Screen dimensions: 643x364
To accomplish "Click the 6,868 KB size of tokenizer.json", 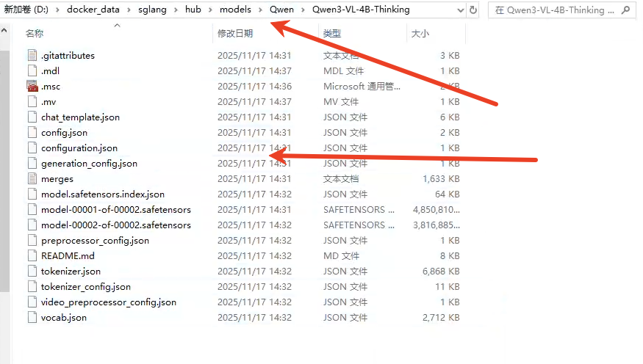I will click(x=441, y=271).
